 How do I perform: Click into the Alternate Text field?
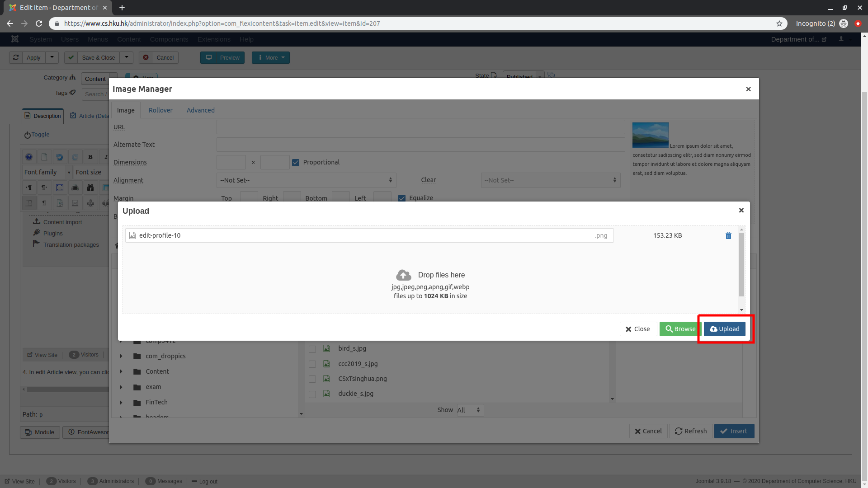420,145
